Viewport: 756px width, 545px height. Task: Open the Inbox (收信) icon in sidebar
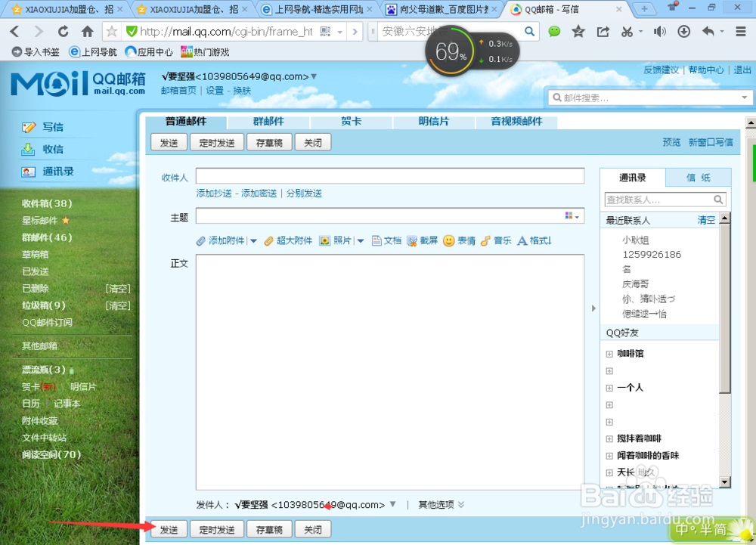[x=29, y=150]
